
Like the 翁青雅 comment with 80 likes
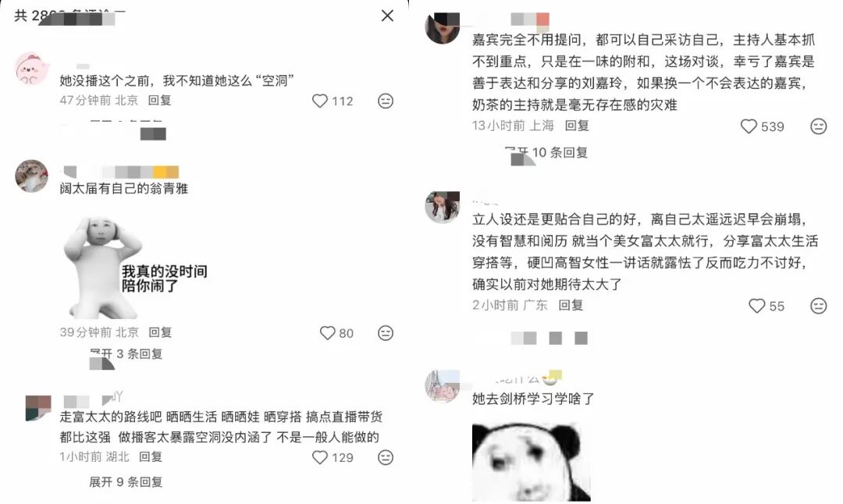pyautogui.click(x=327, y=333)
